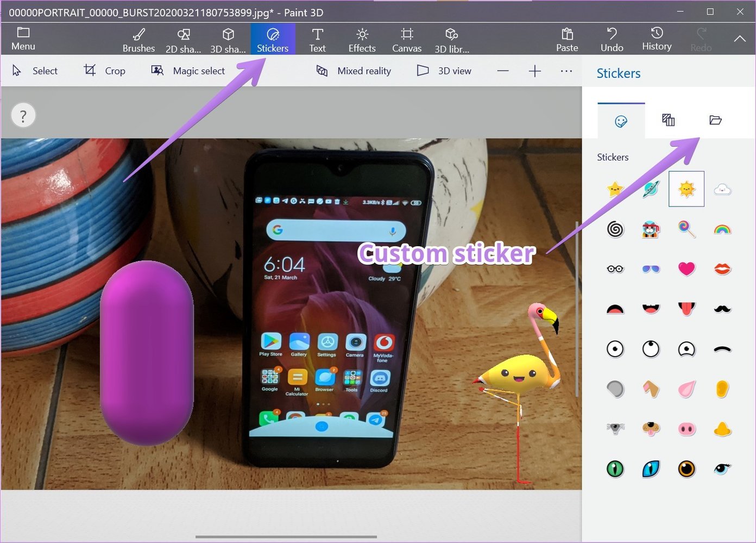Undo the last action
This screenshot has height=543, width=756.
click(612, 39)
